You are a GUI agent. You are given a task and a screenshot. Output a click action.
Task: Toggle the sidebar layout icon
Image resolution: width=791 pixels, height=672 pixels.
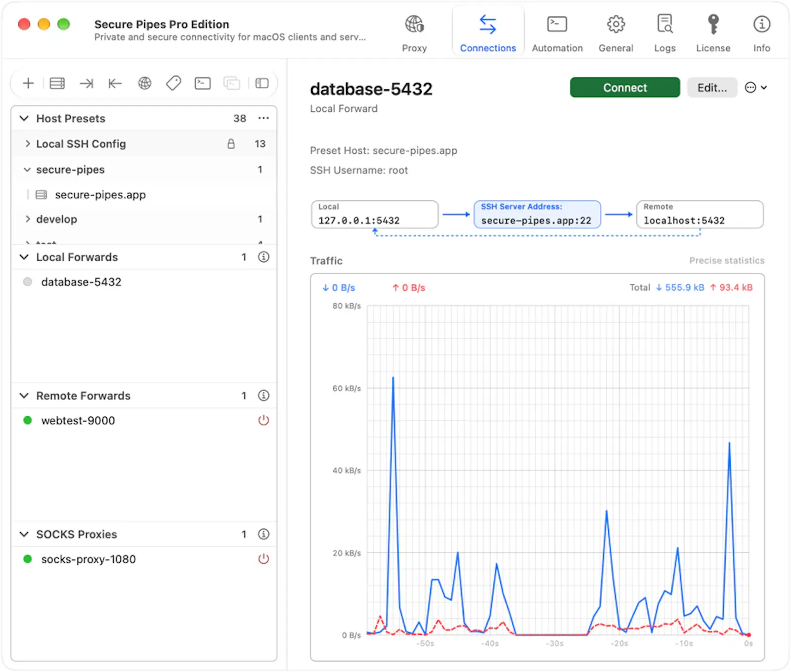pos(262,83)
